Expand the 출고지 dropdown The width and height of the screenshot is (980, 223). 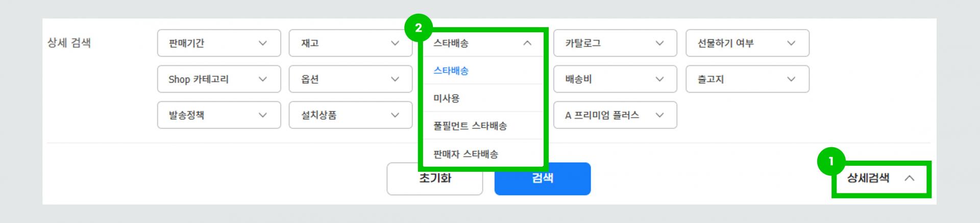[747, 79]
